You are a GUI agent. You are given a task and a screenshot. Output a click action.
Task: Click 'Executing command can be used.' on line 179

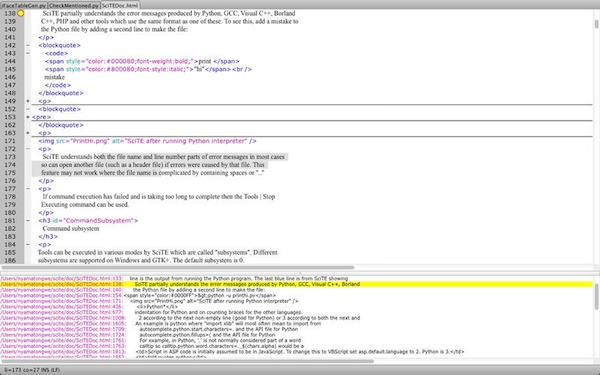(x=85, y=205)
